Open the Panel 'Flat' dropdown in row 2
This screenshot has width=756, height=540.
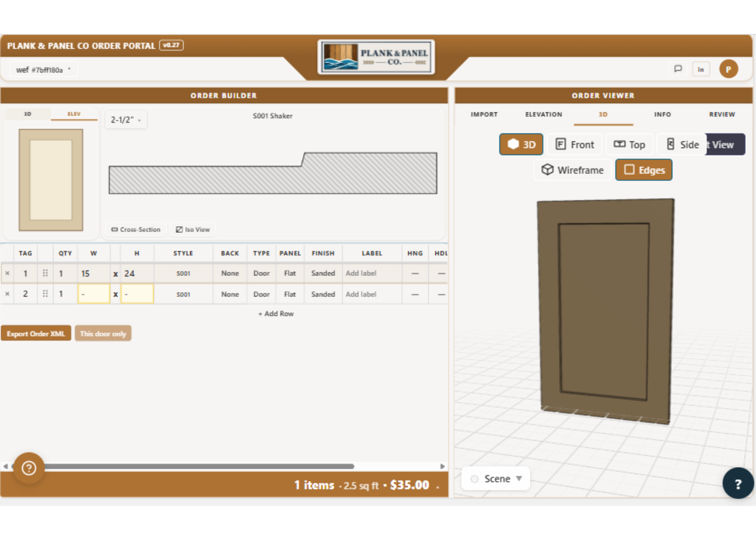pos(290,294)
